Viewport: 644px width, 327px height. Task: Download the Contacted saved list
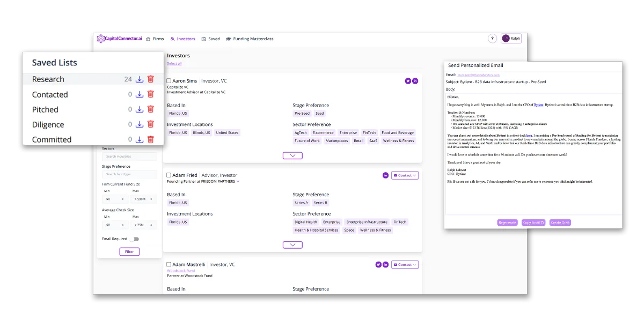pos(139,94)
